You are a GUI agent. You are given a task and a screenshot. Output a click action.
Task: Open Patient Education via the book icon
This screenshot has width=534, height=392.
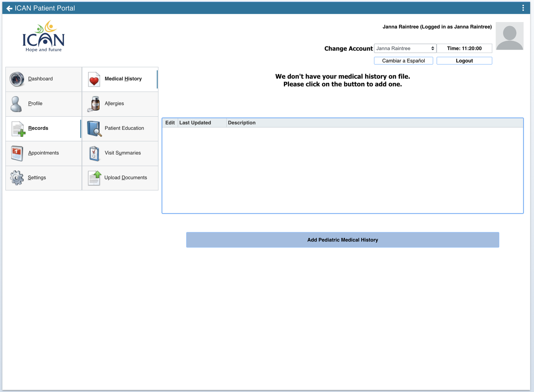[93, 128]
